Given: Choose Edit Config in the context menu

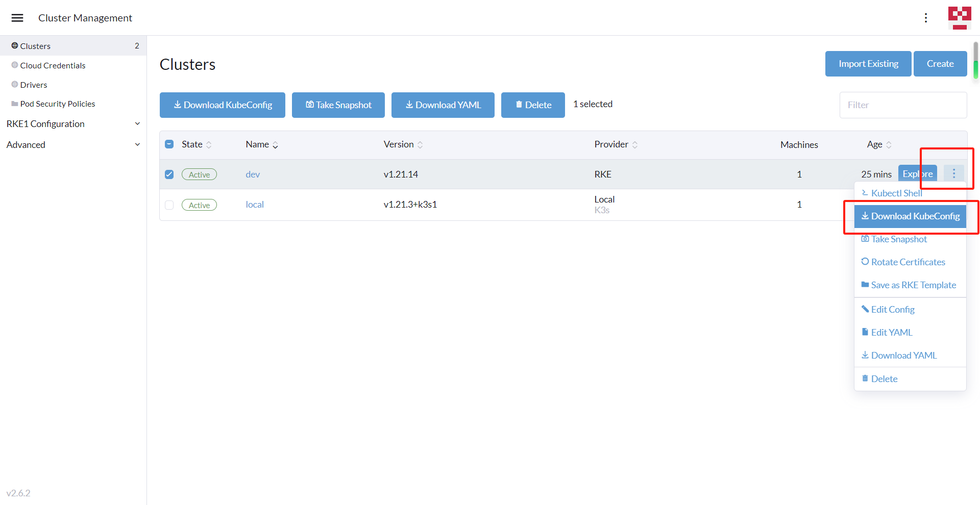Looking at the screenshot, I should [910, 310].
